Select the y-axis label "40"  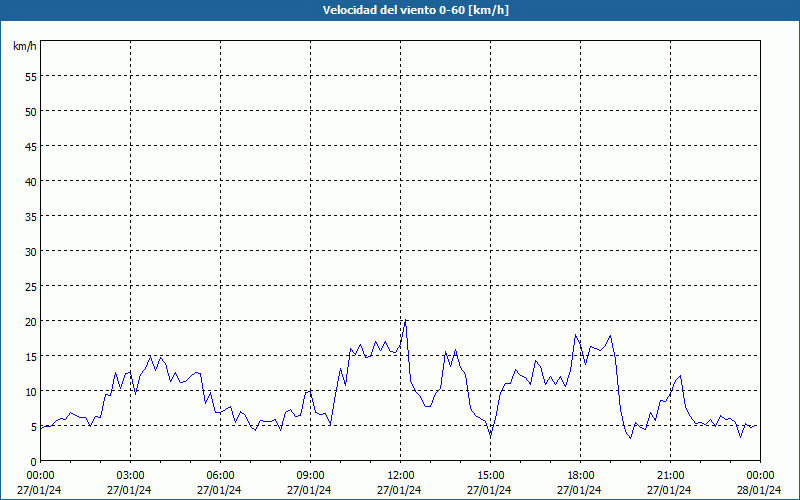coord(31,182)
